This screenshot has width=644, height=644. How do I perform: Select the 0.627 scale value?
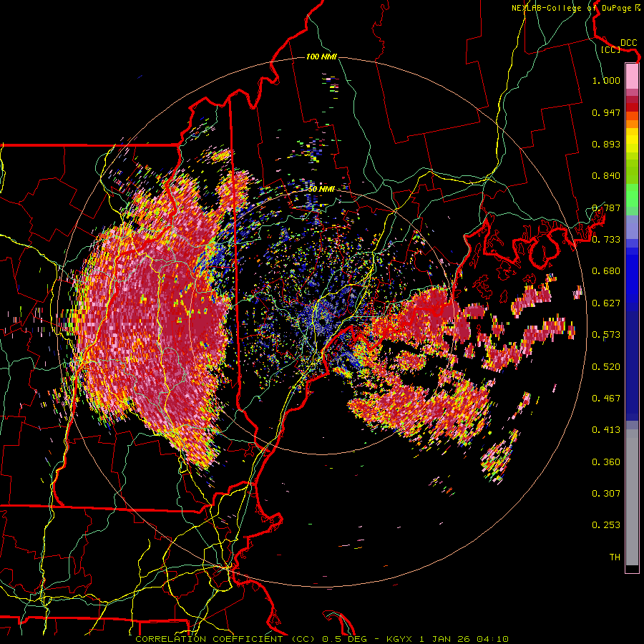pyautogui.click(x=606, y=303)
